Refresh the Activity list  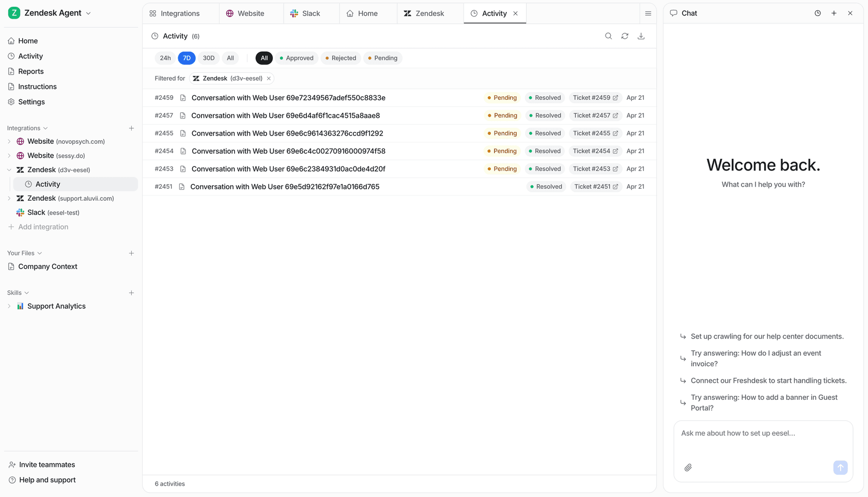[625, 36]
